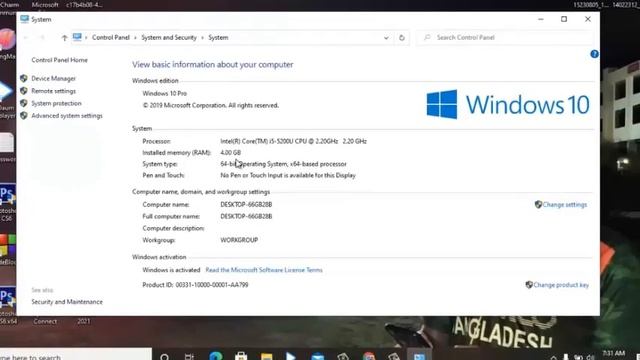Click the '© 2019 Microsoft Corporation' copyright line
The height and width of the screenshot is (360, 640).
pos(211,105)
